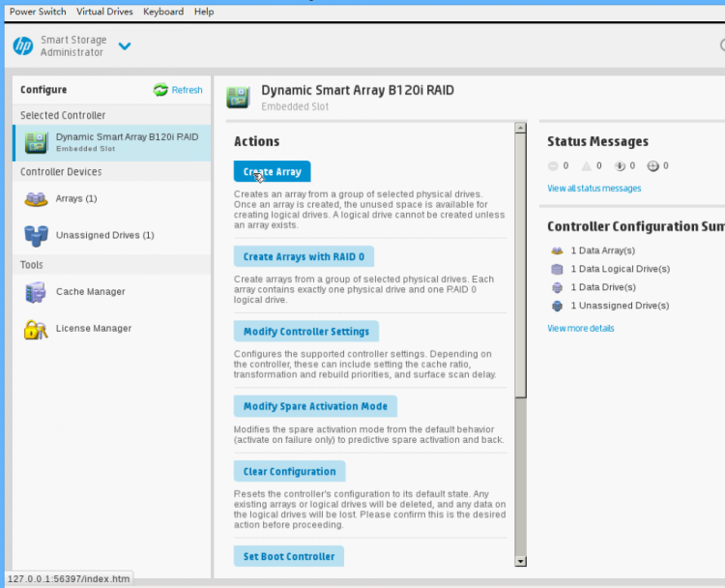Click the Configure panel heading

[43, 90]
